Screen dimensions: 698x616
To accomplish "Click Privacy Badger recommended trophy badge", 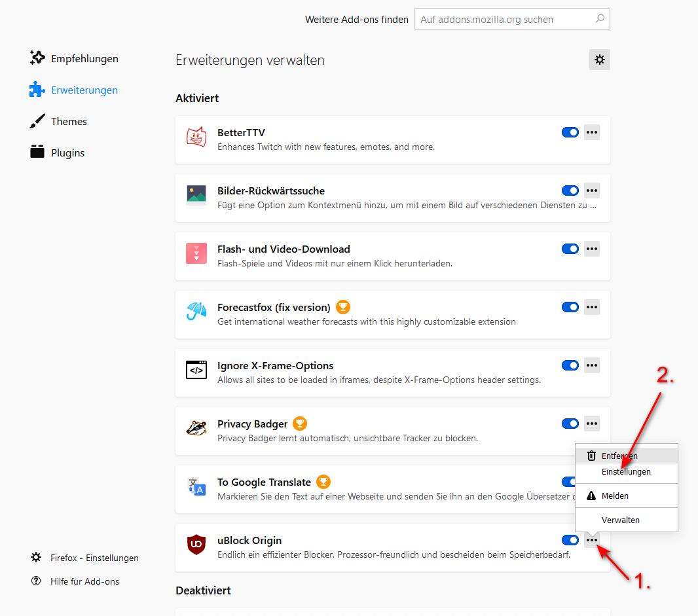I will [300, 424].
